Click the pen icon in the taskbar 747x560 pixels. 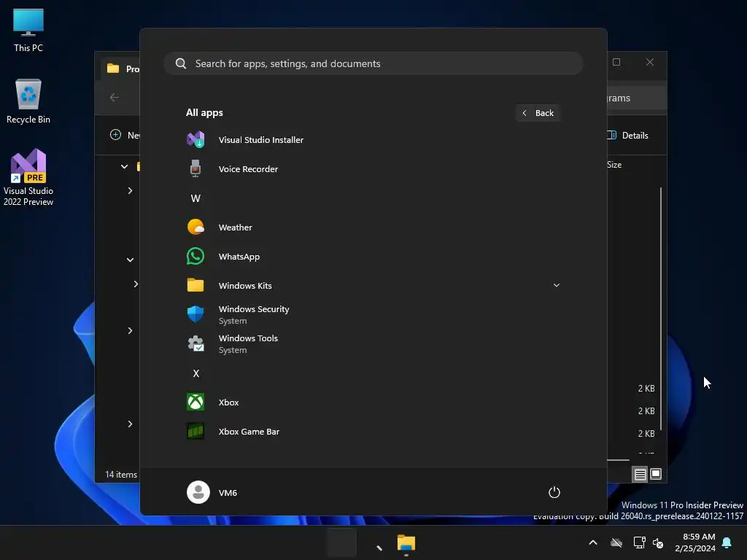379,548
